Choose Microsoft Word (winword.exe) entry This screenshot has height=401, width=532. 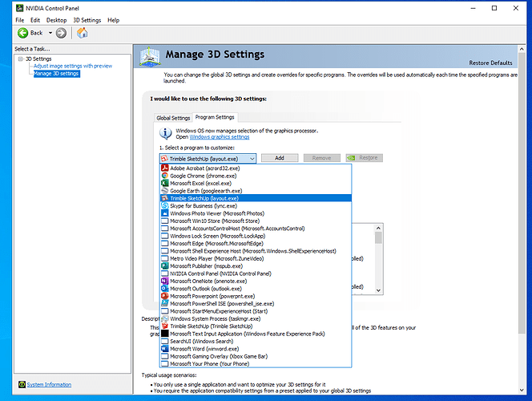[x=256, y=349]
